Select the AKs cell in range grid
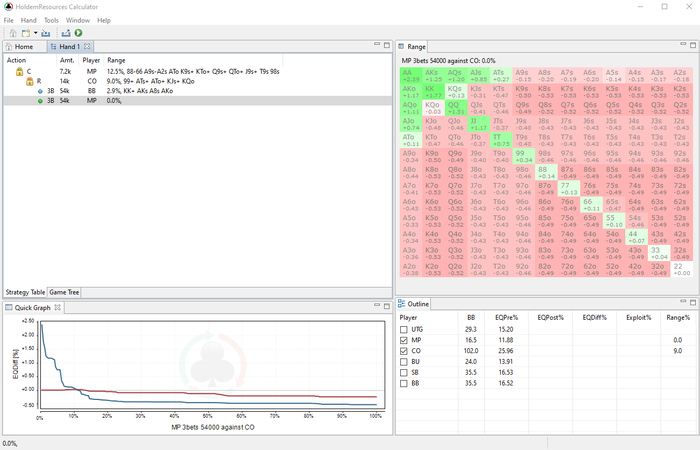 click(433, 75)
